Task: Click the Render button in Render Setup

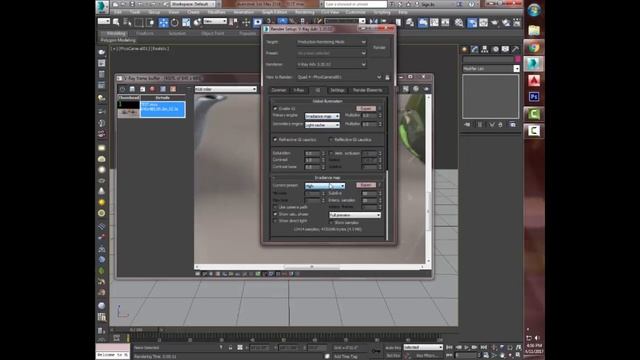Action: (380, 48)
